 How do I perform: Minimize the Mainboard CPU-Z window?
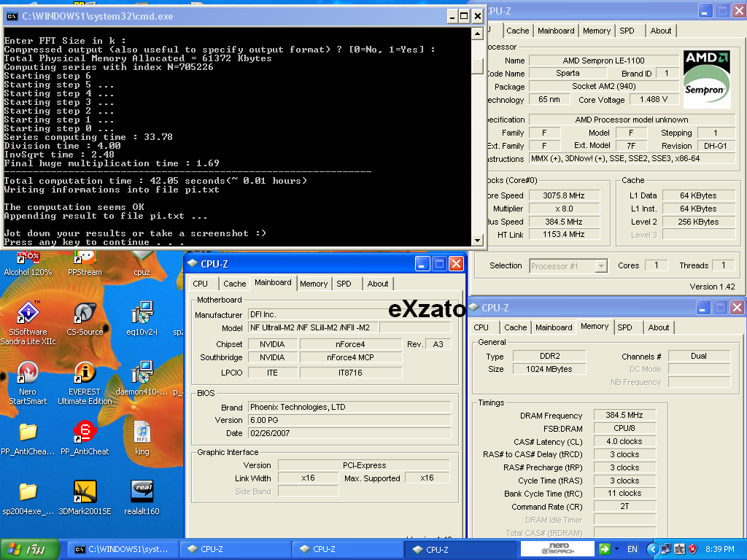[422, 263]
